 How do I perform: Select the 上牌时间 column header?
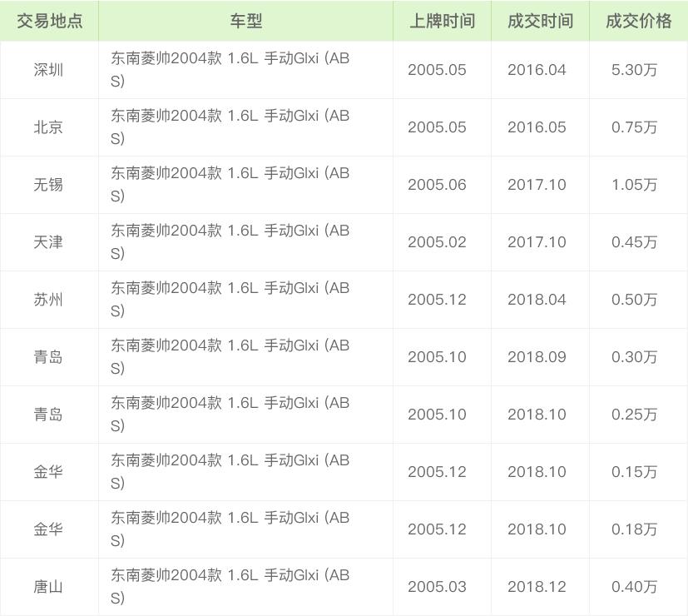(442, 21)
